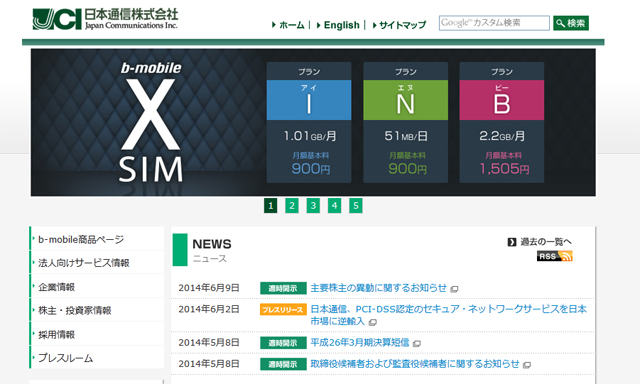640x384 pixels.
Task: Click the b-mobile X SIM banner title
Action: pyautogui.click(x=151, y=122)
